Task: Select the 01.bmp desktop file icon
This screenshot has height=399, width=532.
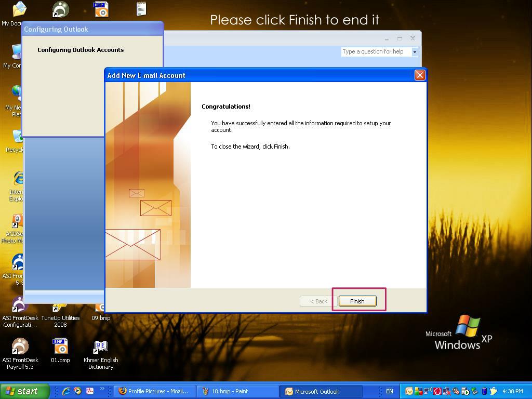Action: tap(60, 346)
